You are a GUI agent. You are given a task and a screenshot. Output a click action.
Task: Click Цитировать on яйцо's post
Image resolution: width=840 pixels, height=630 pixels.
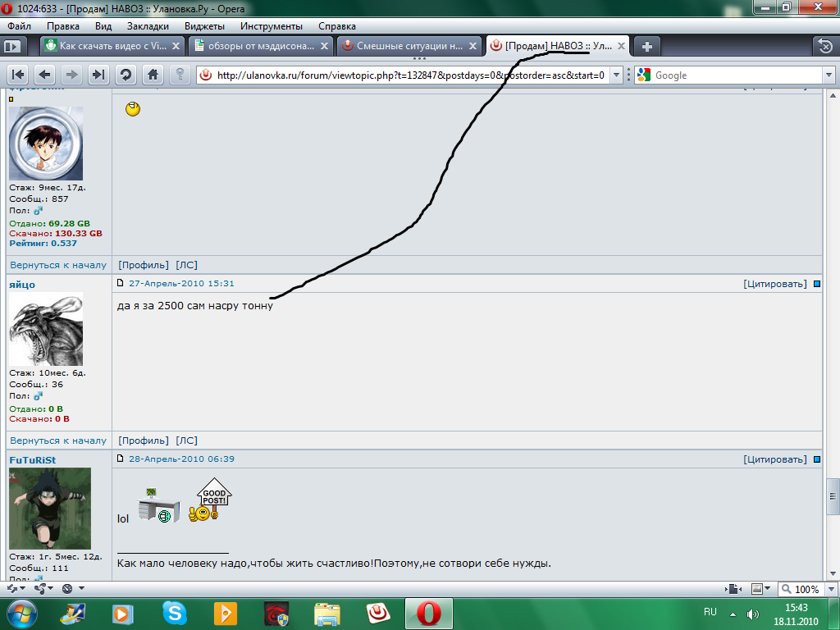[774, 284]
